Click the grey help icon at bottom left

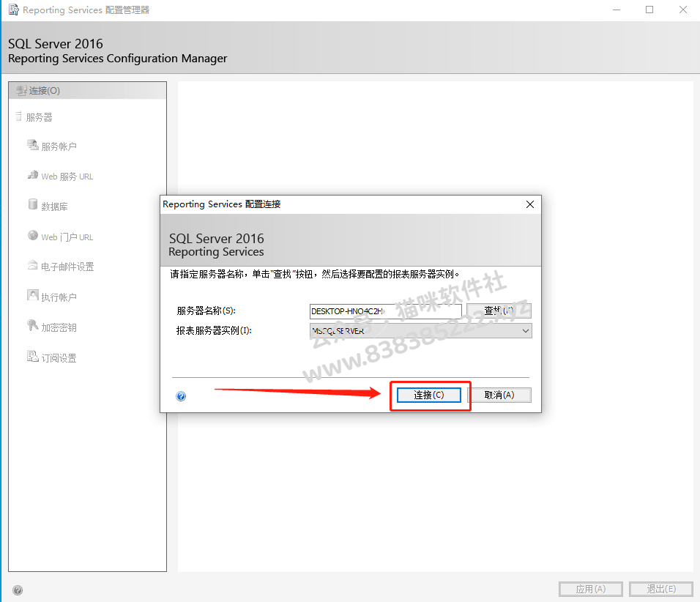point(18,590)
